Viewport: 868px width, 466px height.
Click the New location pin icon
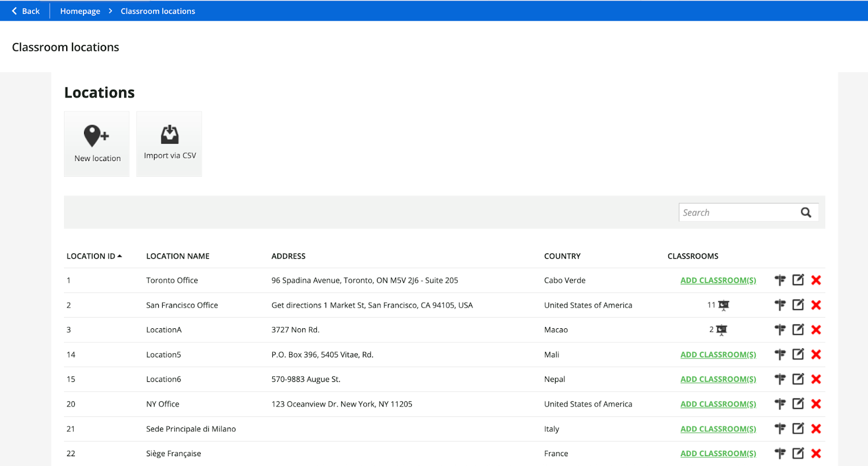[96, 136]
